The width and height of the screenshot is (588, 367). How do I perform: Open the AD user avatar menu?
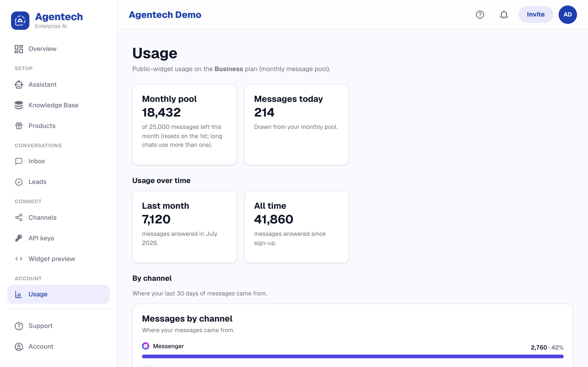[568, 14]
